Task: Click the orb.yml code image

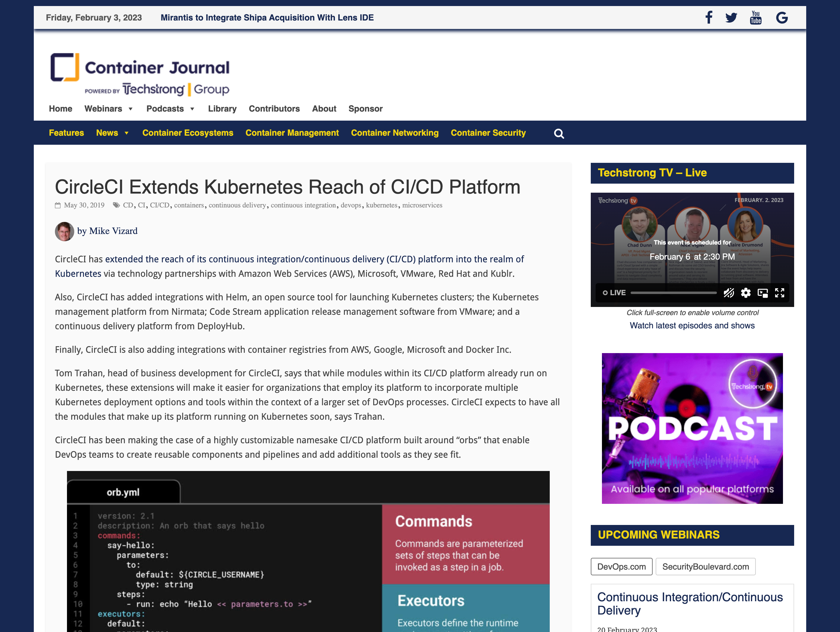Action: coord(308,551)
